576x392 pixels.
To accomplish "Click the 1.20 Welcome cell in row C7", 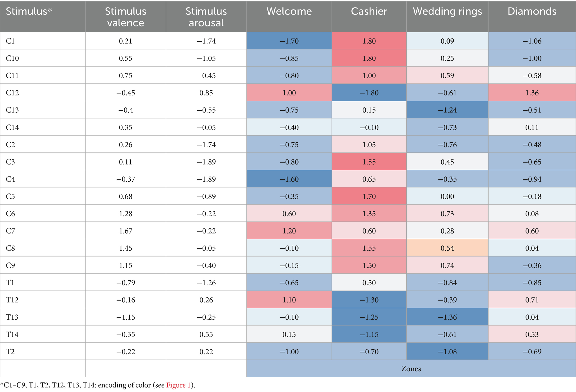I will point(289,231).
